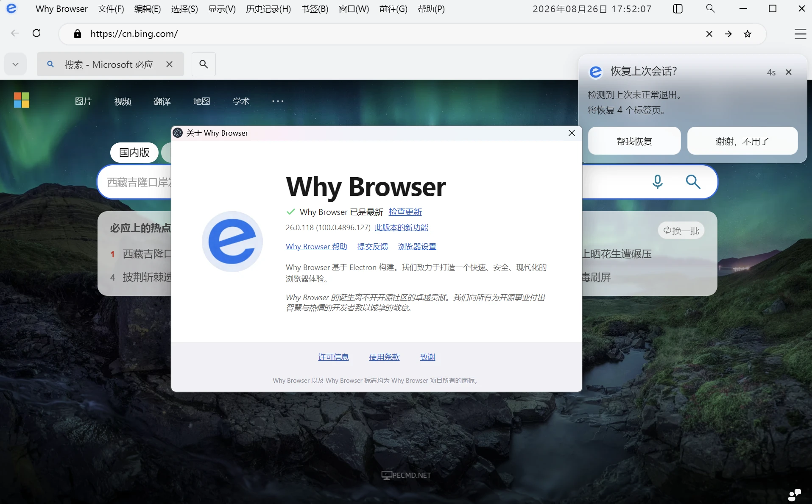
Task: Bookmark this page with star icon
Action: coord(748,34)
